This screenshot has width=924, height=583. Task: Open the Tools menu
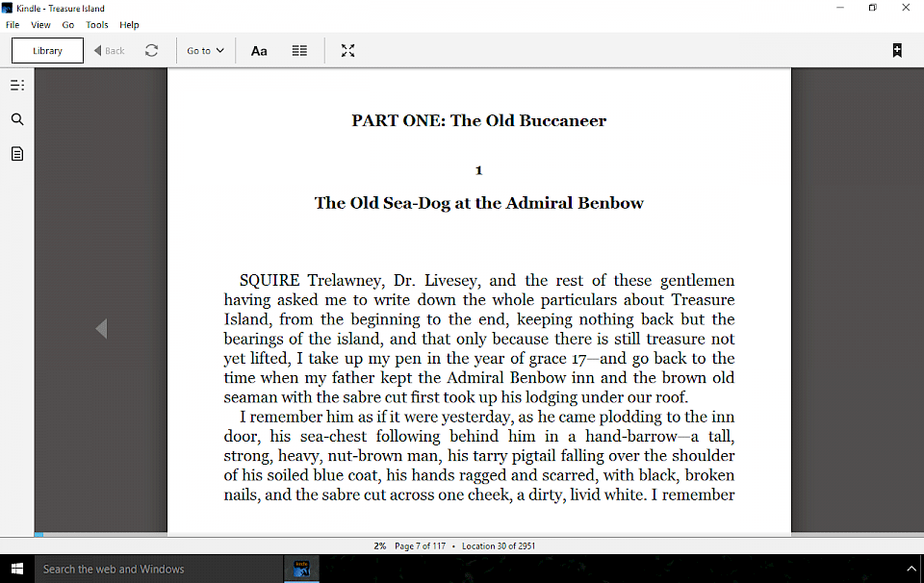[96, 25]
